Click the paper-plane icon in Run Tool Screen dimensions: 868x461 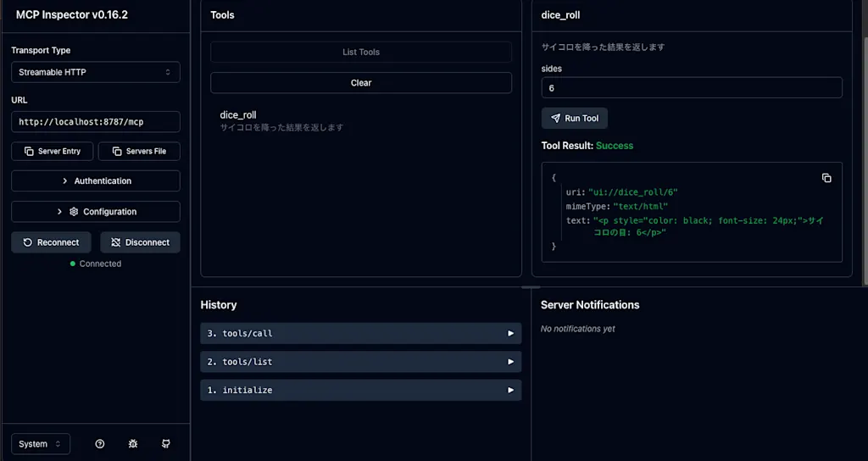(x=555, y=119)
